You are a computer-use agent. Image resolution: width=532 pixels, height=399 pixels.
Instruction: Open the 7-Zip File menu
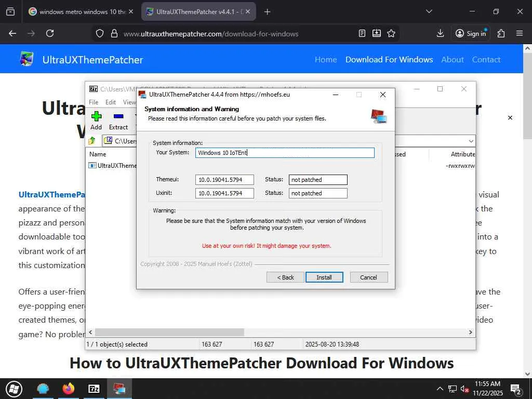(x=94, y=102)
